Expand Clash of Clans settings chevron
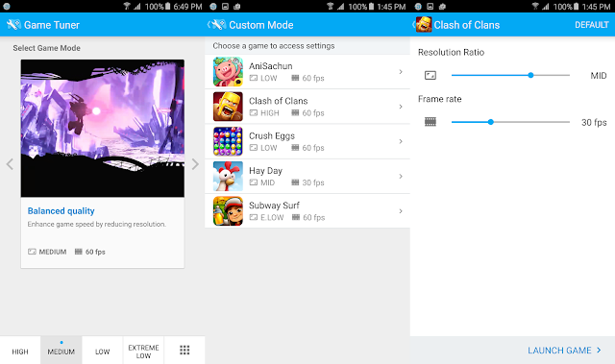Screen dimensions: 615x364 pos(401,107)
